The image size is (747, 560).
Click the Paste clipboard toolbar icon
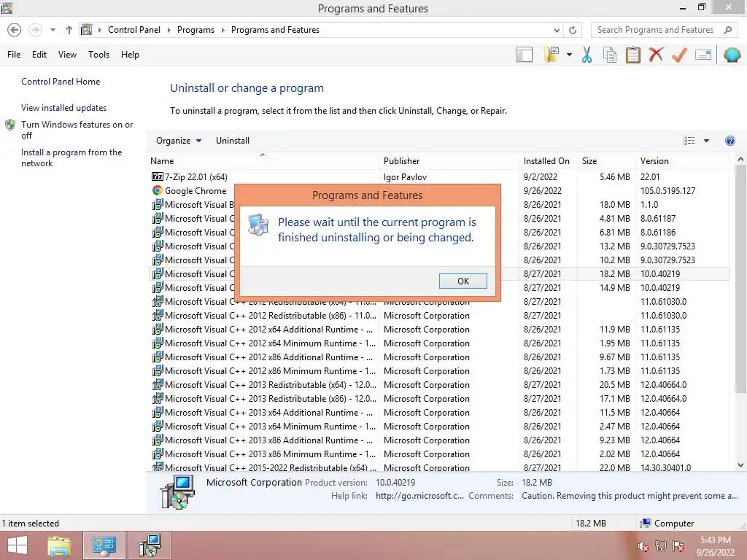click(x=632, y=55)
